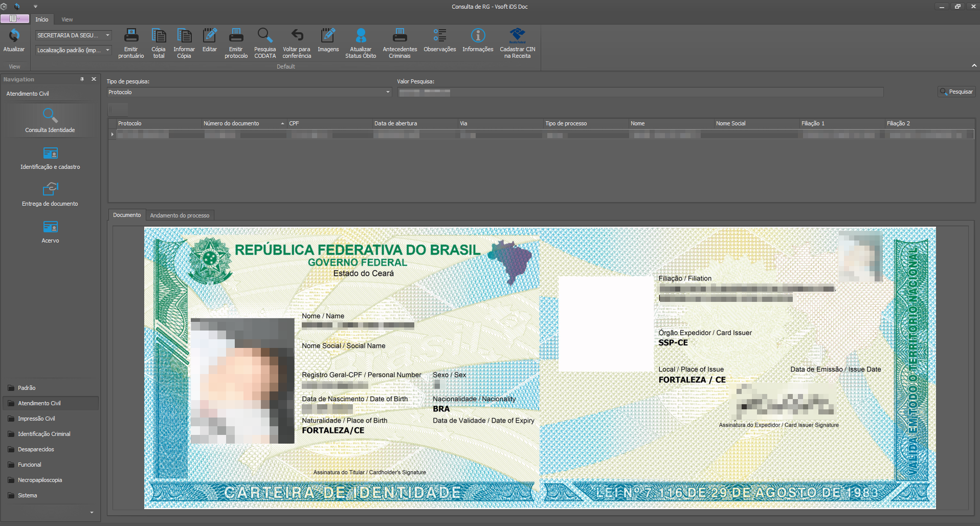Collapse the ribbon with the chevron
980x526 pixels.
974,65
